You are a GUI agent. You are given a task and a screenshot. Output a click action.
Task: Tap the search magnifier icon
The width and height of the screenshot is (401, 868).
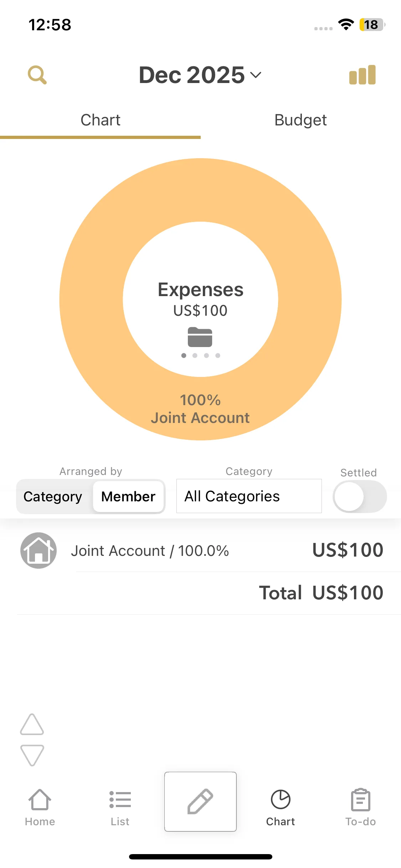37,75
